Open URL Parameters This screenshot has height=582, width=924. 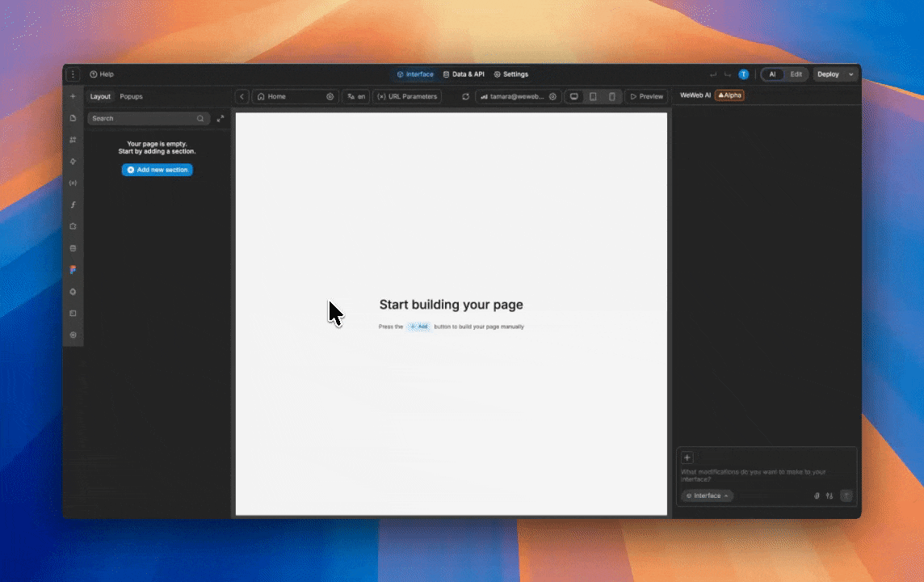[407, 97]
